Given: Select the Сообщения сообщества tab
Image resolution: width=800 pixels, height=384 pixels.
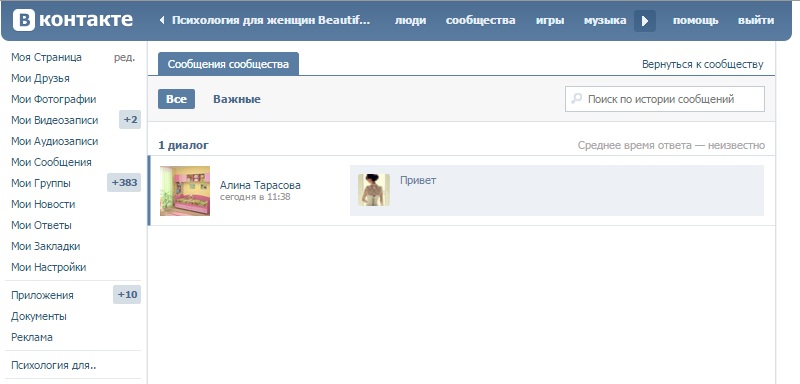Looking at the screenshot, I should [x=229, y=64].
